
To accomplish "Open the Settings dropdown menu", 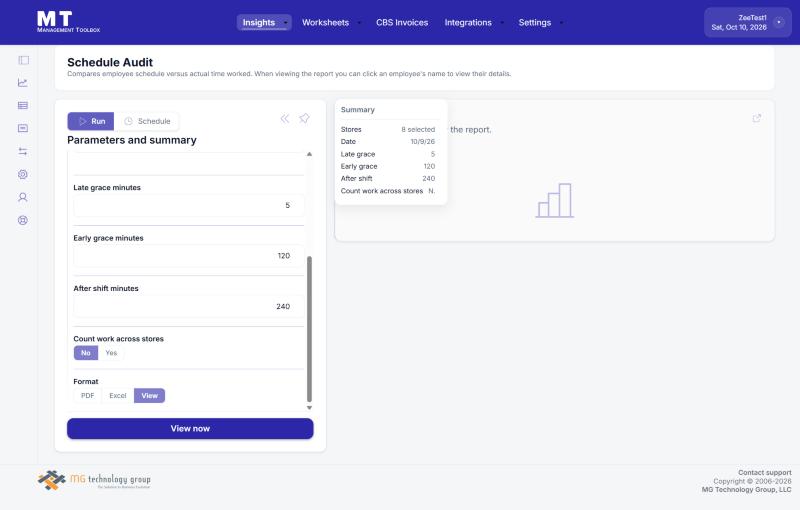I will 540,22.
